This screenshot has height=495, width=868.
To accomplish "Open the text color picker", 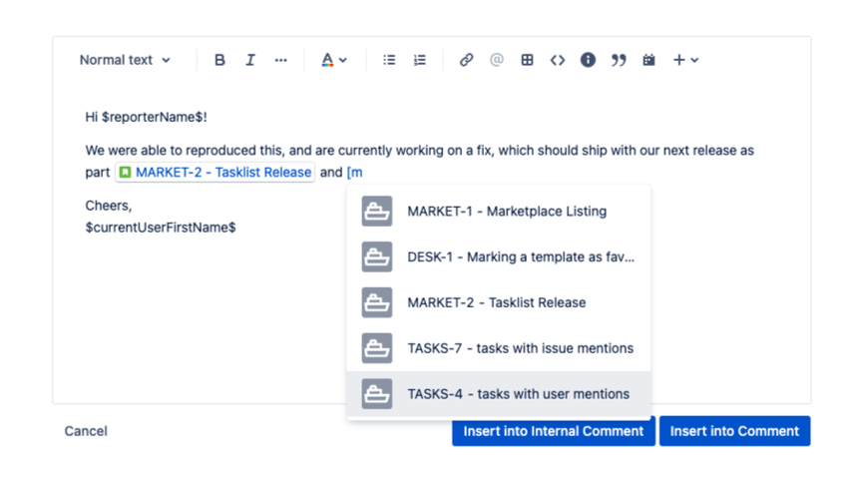I will pos(334,60).
